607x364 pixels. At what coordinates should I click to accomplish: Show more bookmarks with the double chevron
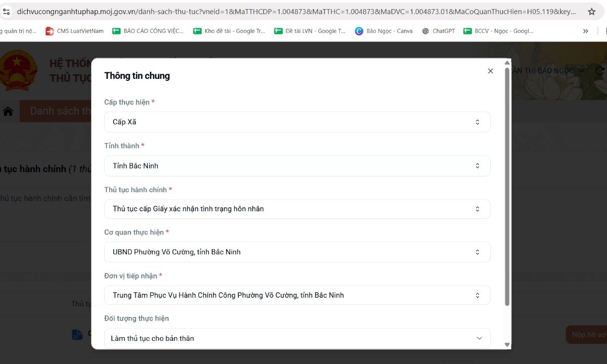pos(586,31)
